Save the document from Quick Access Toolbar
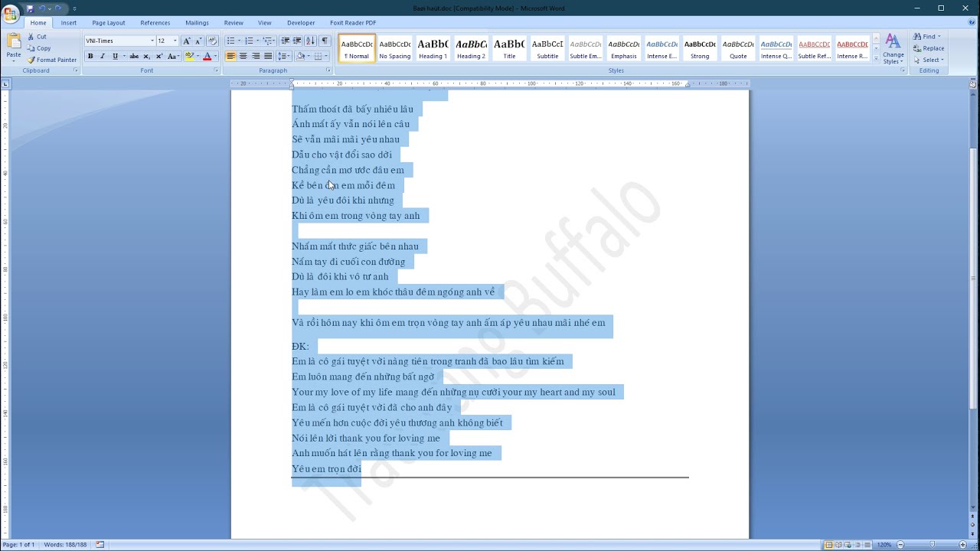Viewport: 980px width, 551px height. [x=30, y=8]
